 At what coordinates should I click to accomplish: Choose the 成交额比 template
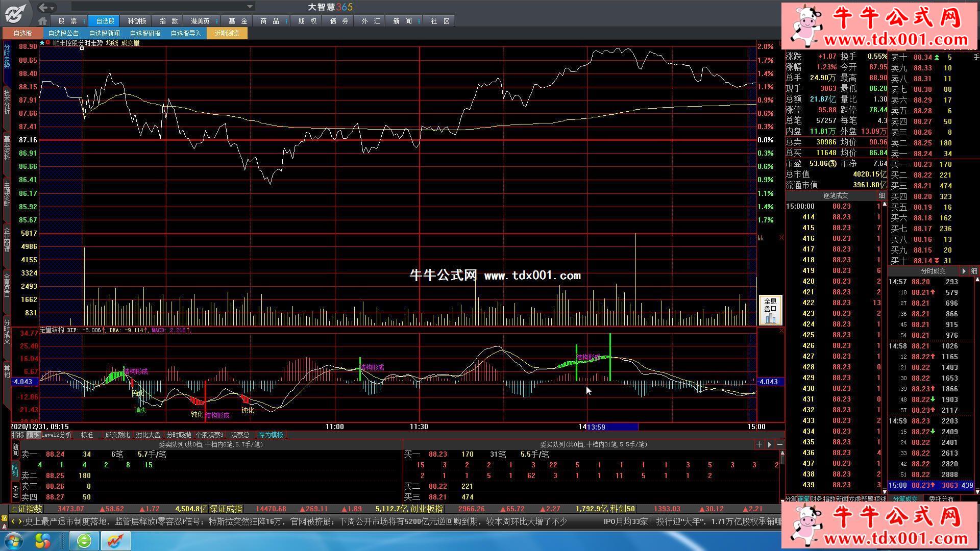click(x=117, y=435)
